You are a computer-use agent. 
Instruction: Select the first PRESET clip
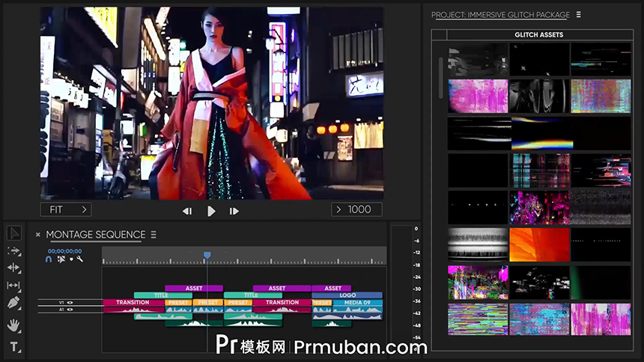(x=178, y=302)
